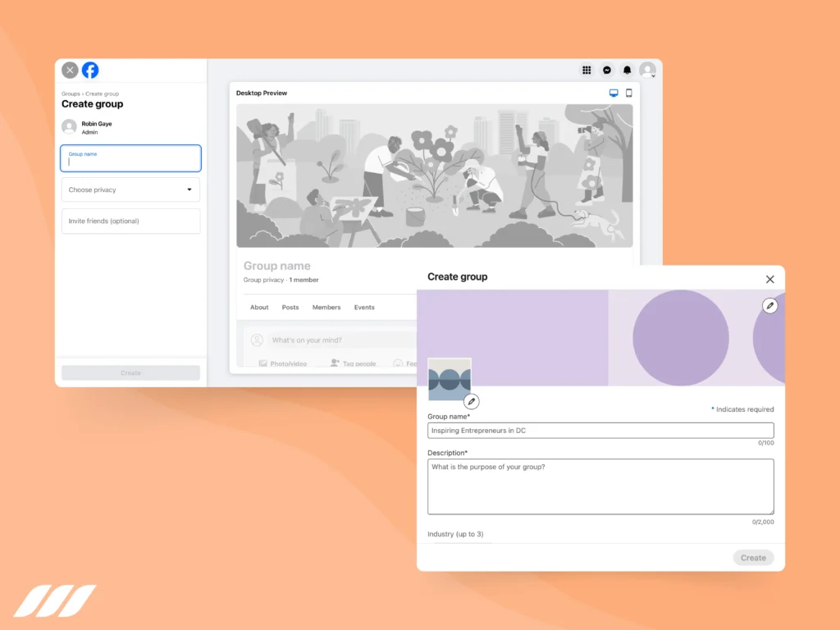The height and width of the screenshot is (630, 840).
Task: Click the Create button in the dialog
Action: (x=753, y=557)
